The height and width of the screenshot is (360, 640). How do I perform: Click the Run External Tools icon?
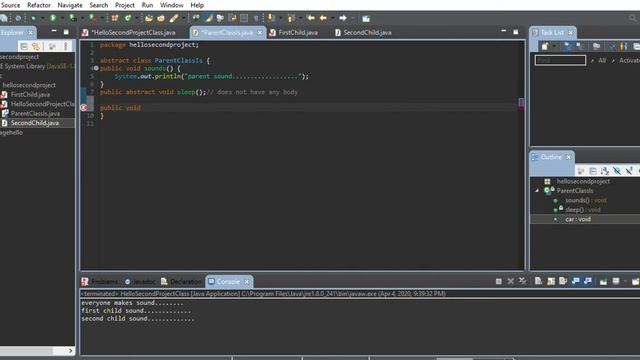[x=92, y=18]
